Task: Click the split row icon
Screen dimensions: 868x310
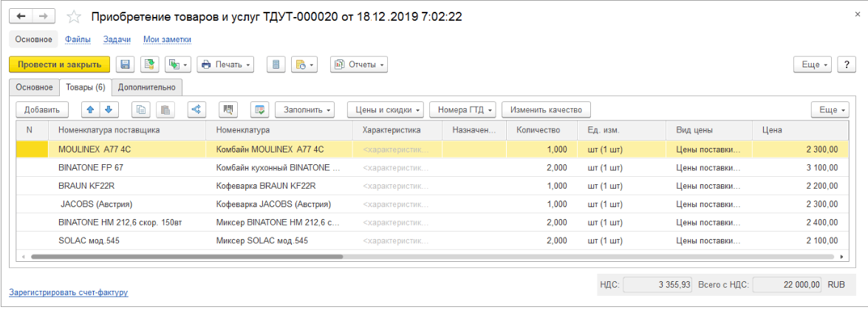Action: point(196,109)
